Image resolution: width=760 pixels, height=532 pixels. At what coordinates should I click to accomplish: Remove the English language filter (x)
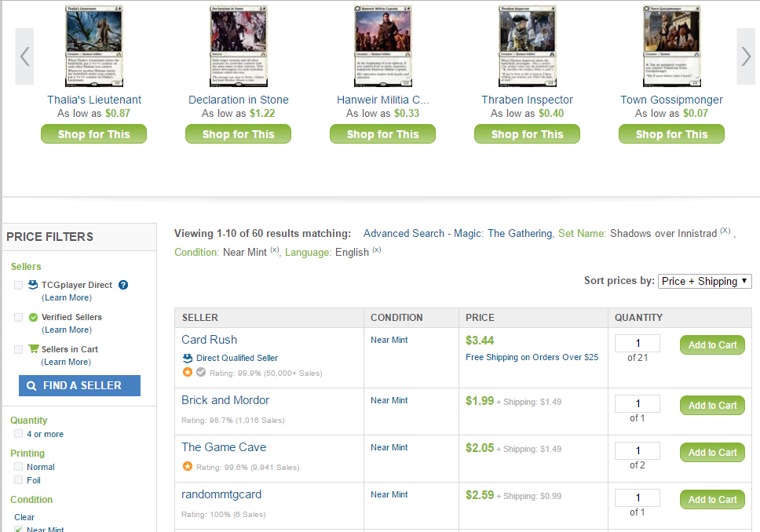(377, 250)
